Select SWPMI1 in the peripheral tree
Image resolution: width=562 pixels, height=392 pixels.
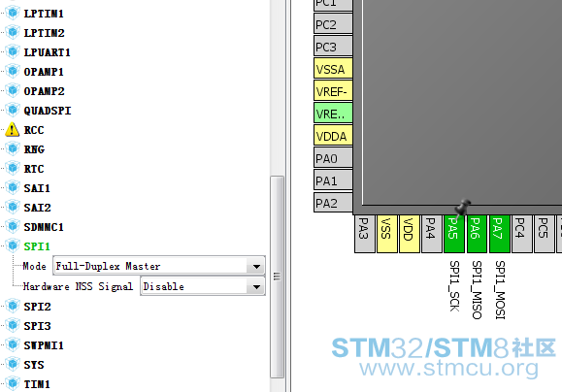pyautogui.click(x=44, y=345)
